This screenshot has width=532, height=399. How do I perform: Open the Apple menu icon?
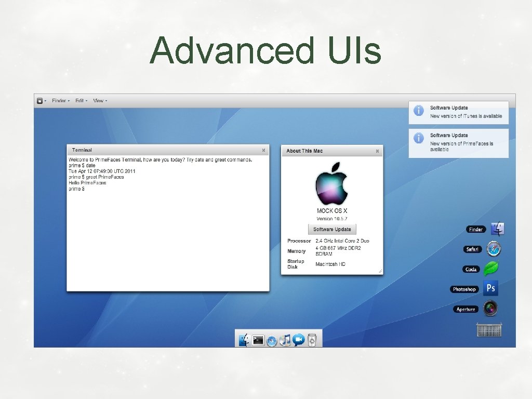[39, 101]
